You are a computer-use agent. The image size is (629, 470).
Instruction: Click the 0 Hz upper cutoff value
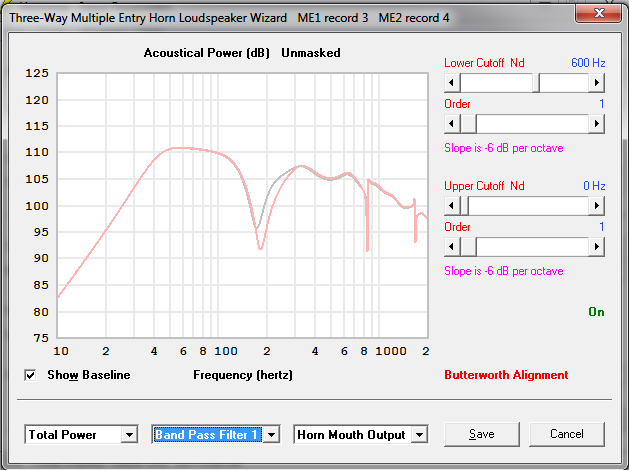[594, 186]
